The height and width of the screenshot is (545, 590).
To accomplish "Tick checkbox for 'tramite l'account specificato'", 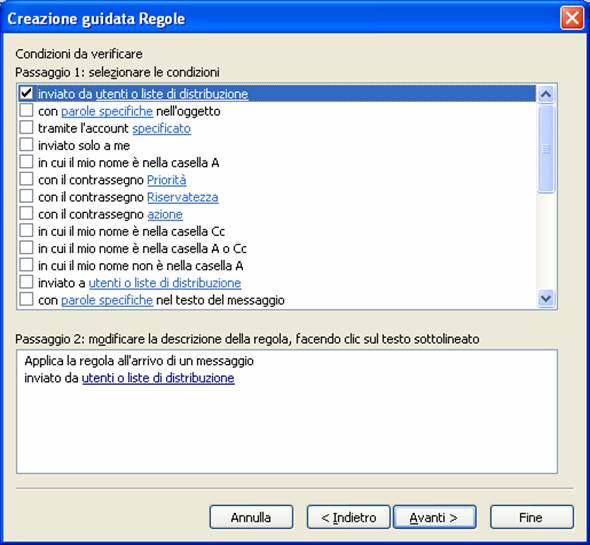I will [26, 128].
